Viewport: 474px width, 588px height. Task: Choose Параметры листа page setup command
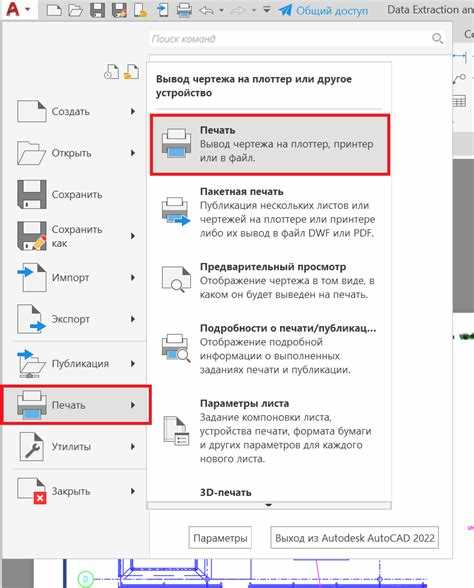point(270,431)
